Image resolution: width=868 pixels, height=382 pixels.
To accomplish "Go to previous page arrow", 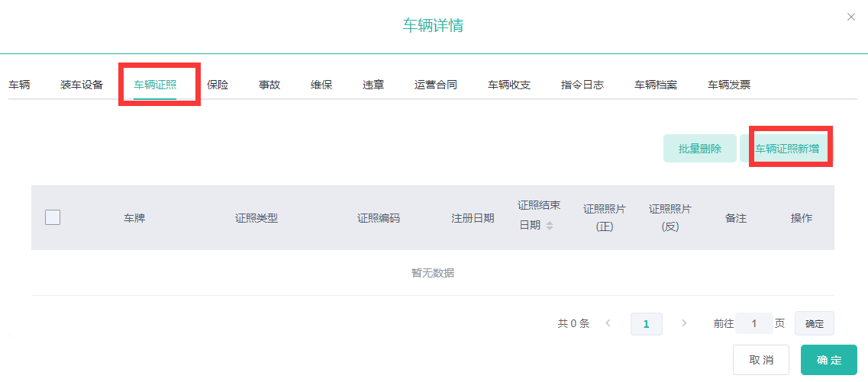I will (x=608, y=323).
